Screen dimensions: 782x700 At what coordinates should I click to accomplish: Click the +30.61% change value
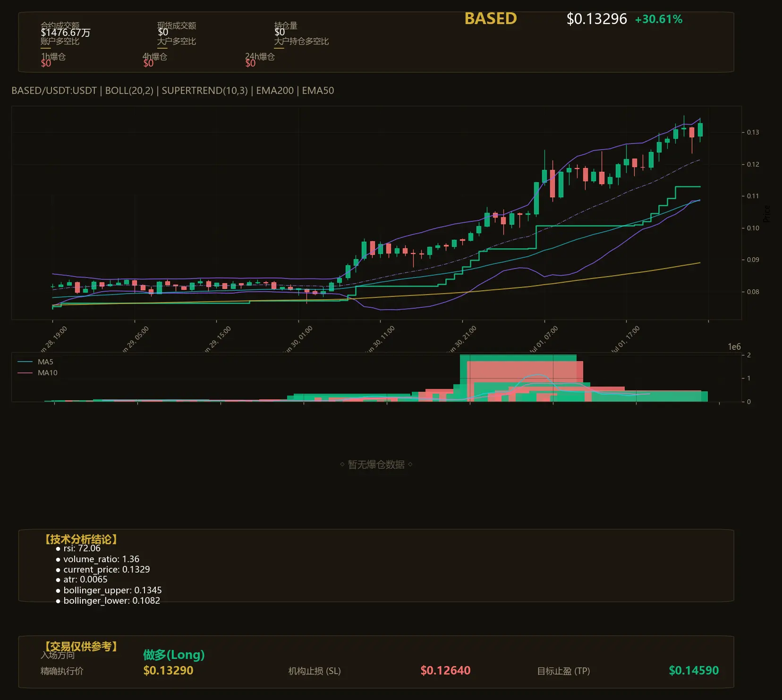[659, 19]
